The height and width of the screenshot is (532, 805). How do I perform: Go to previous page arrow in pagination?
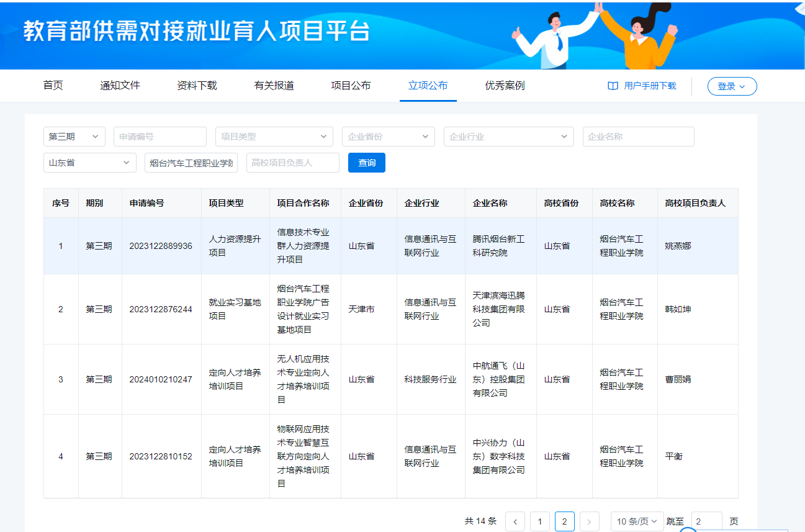coord(515,521)
